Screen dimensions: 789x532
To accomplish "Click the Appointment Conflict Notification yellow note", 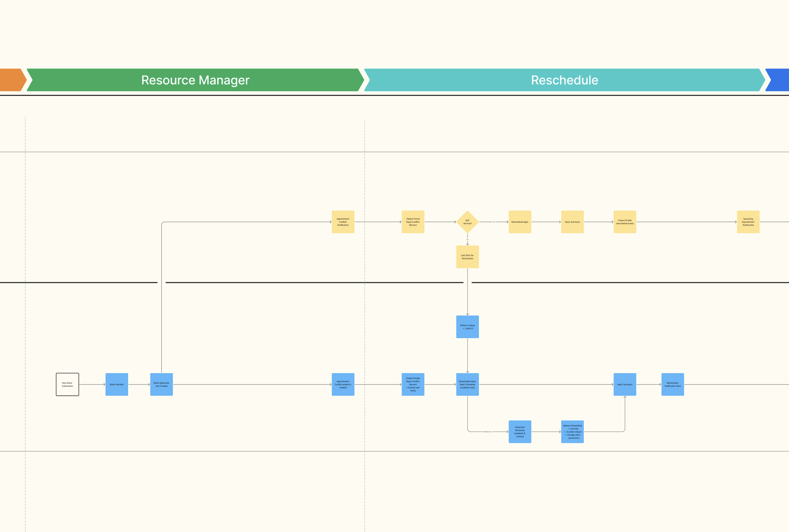I will point(343,222).
